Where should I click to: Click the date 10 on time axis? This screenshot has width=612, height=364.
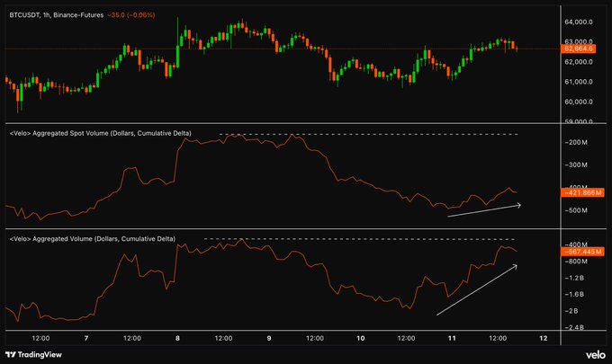(x=361, y=338)
